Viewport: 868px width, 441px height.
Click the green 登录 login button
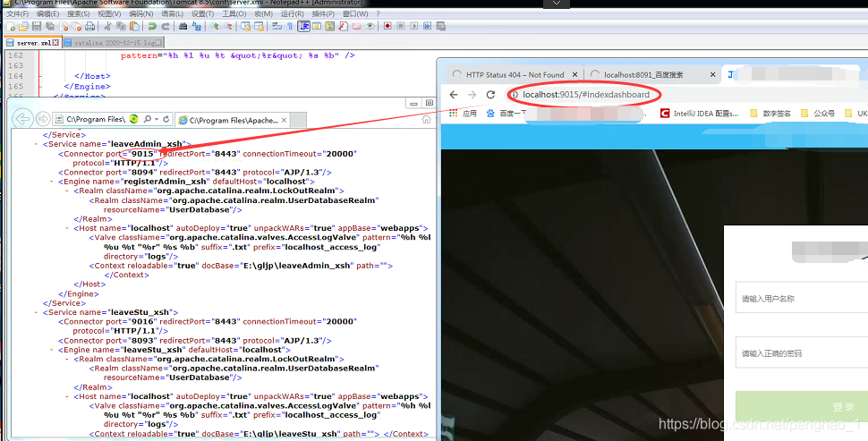[802, 407]
